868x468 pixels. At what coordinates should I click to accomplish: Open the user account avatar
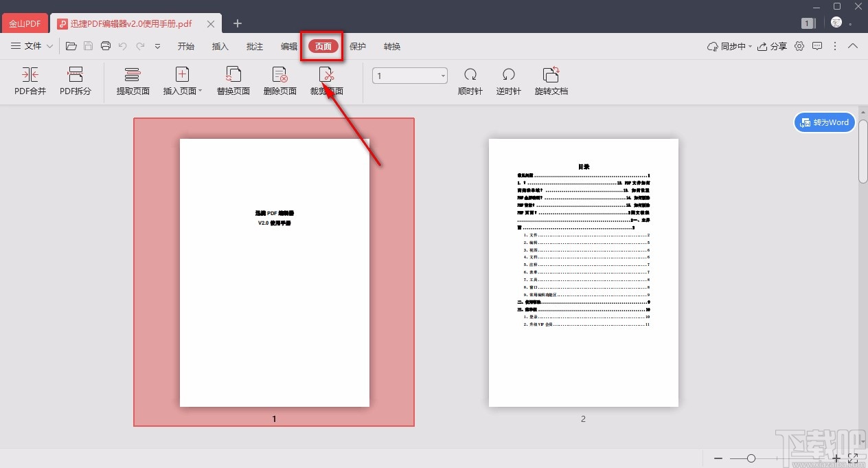click(836, 23)
